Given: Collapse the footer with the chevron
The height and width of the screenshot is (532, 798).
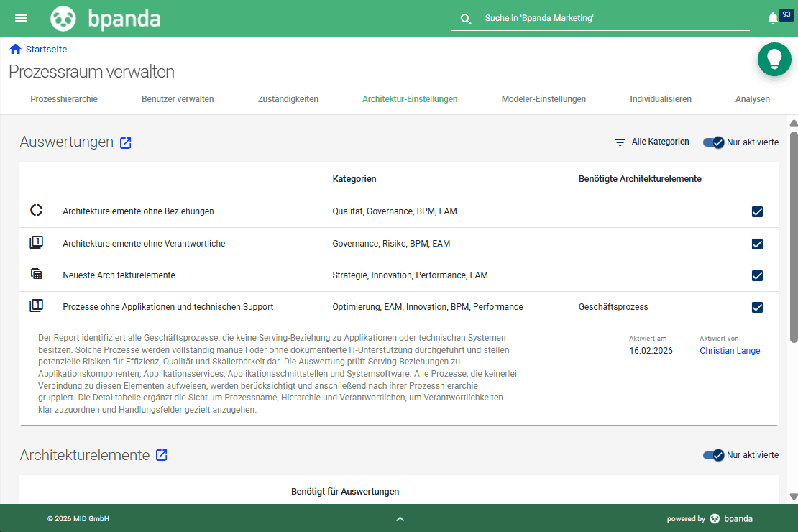Looking at the screenshot, I should point(400,518).
